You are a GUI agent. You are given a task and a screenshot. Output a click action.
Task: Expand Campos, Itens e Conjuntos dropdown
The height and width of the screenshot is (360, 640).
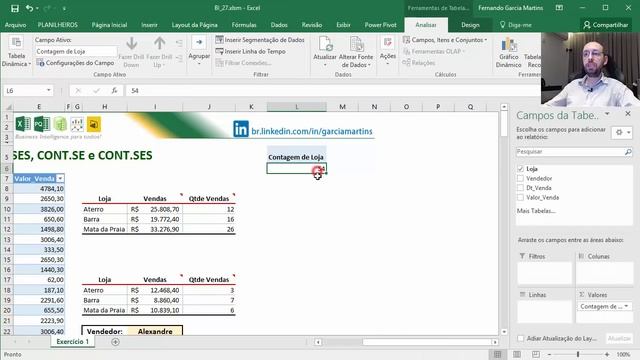pyautogui.click(x=444, y=40)
